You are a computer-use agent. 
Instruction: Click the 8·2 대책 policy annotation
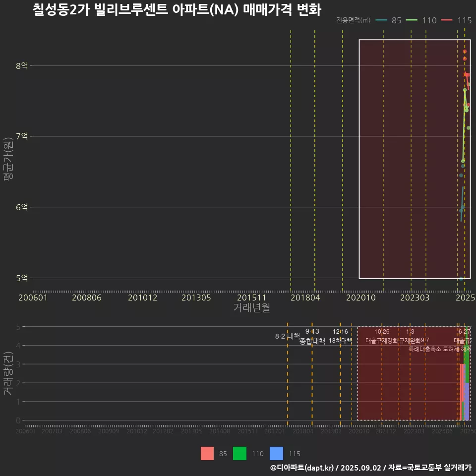287,336
